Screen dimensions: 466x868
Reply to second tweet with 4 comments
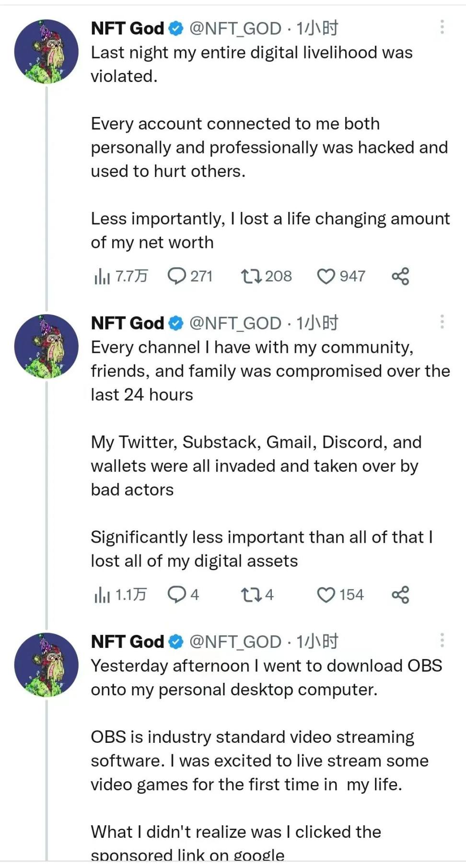click(177, 595)
